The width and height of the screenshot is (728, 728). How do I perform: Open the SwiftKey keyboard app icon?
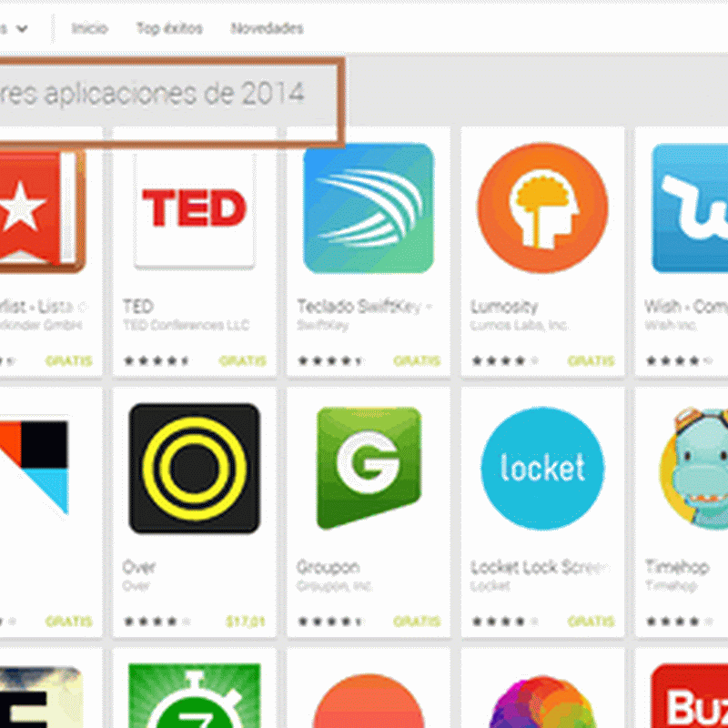369,208
